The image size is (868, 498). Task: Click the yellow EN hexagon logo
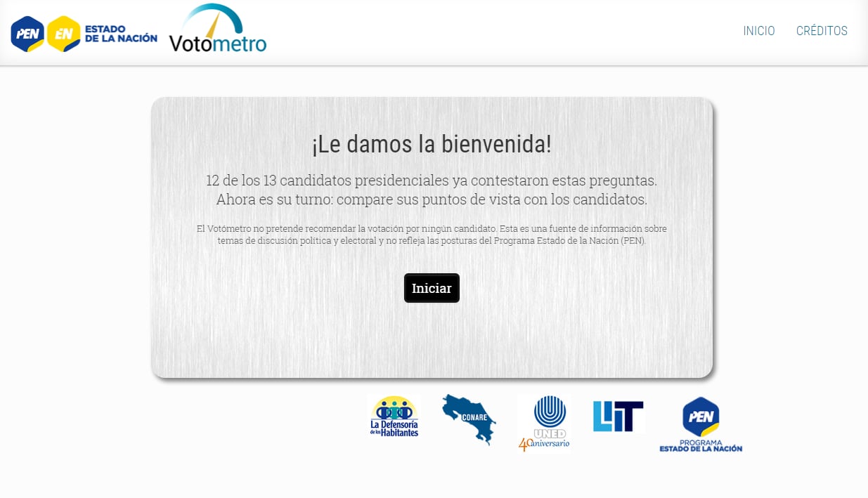point(64,34)
